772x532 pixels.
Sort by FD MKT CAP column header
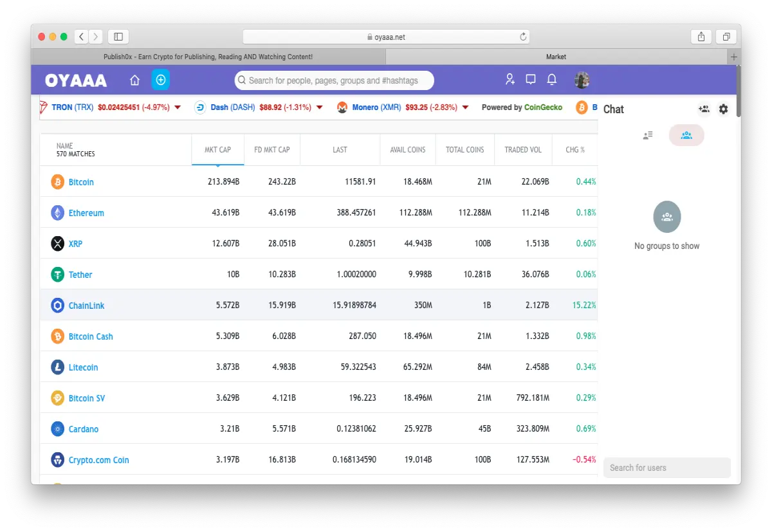pos(272,150)
